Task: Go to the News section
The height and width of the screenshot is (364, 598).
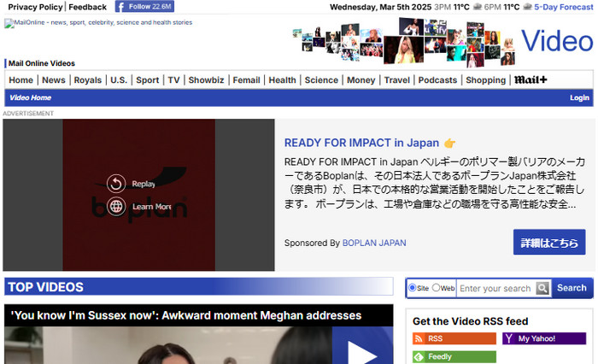Action: (x=53, y=80)
